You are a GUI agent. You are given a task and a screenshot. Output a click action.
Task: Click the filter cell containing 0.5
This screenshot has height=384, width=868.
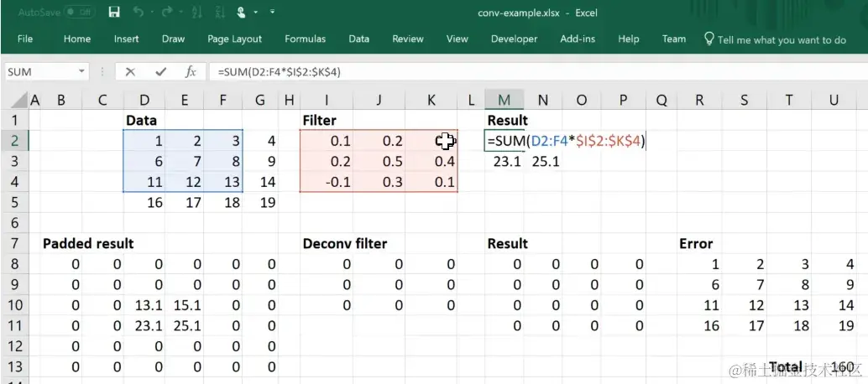(379, 161)
